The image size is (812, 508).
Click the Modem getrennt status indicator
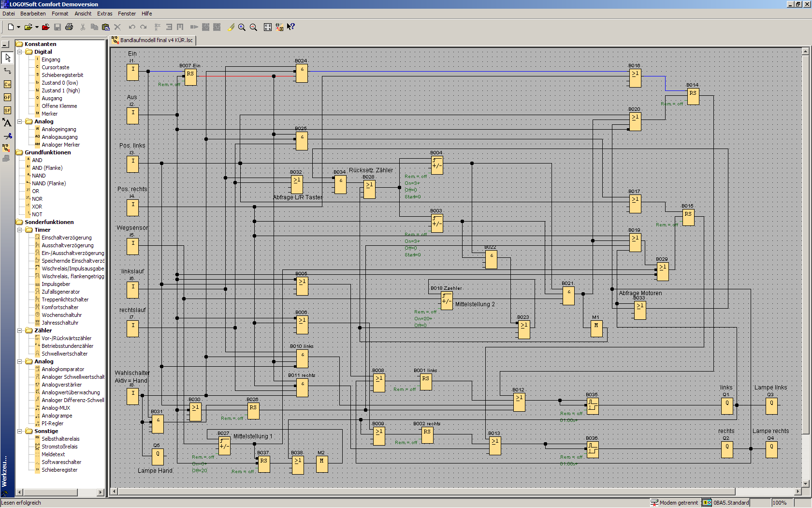coord(674,503)
